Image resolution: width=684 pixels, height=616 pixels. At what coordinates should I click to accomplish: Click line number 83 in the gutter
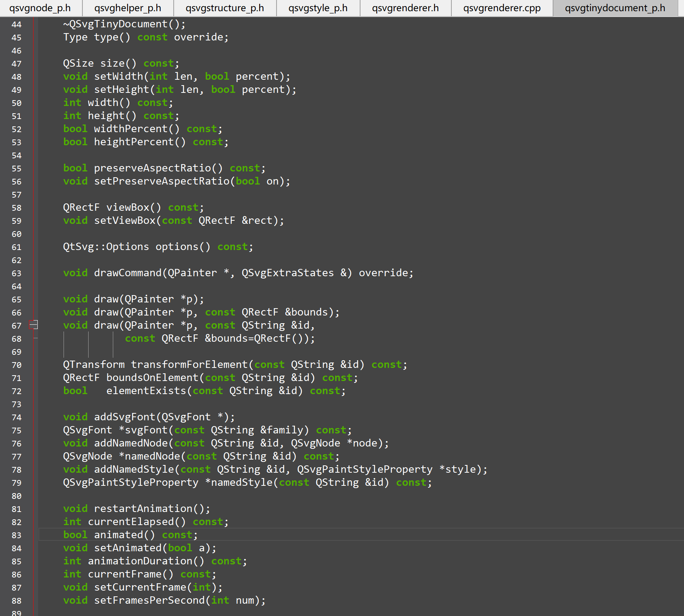(x=17, y=535)
